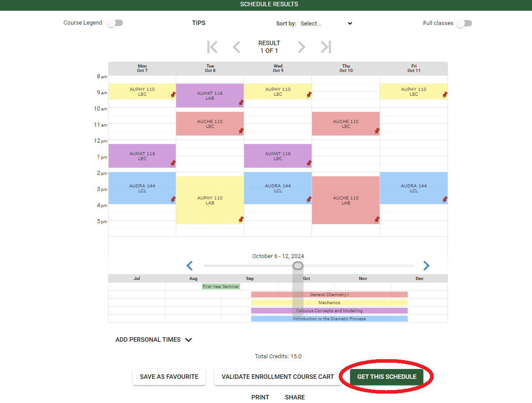Image resolution: width=532 pixels, height=403 pixels.
Task: Go to next schedule result
Action: 302,47
